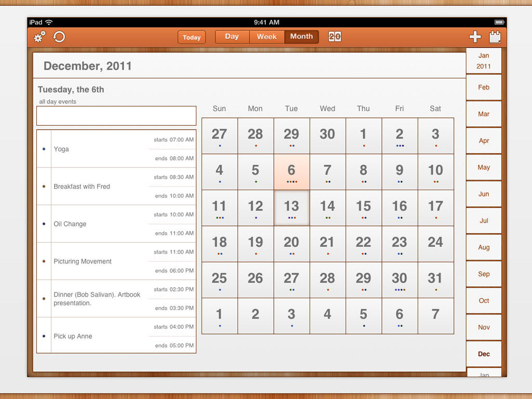532x399 pixels.
Task: Switch to Day view
Action: point(232,37)
